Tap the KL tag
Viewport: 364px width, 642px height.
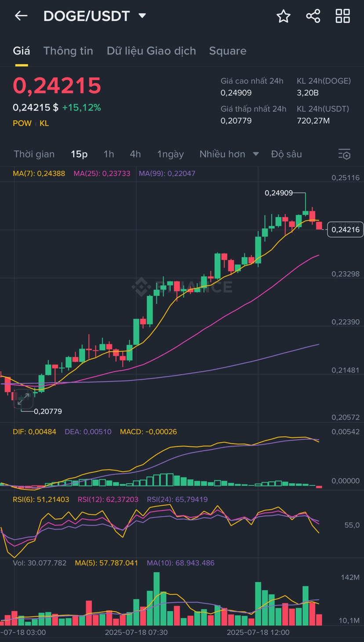(x=44, y=123)
